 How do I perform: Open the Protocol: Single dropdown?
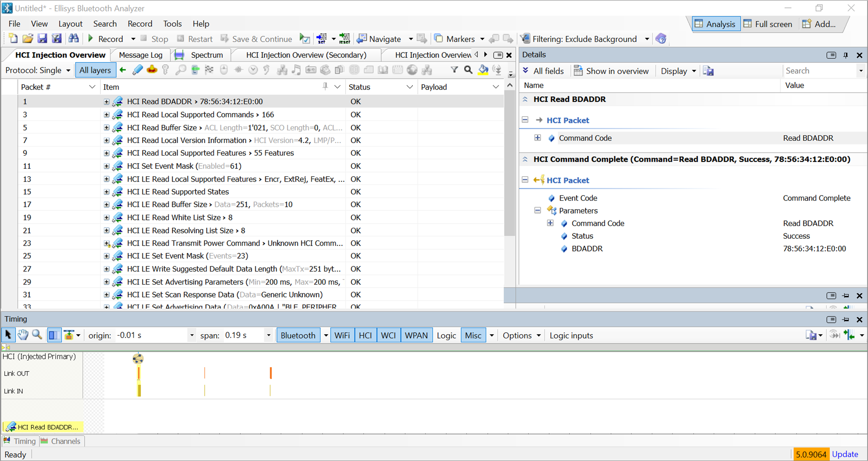(38, 70)
